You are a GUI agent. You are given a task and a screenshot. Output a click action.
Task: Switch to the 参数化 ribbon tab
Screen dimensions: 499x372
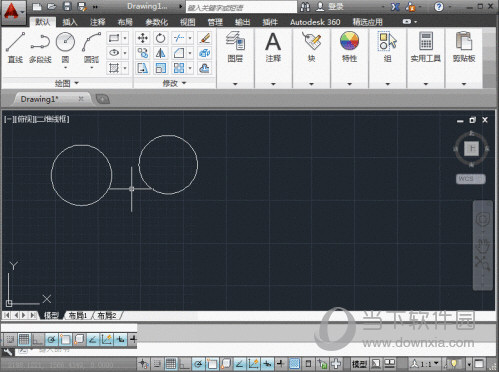[156, 22]
